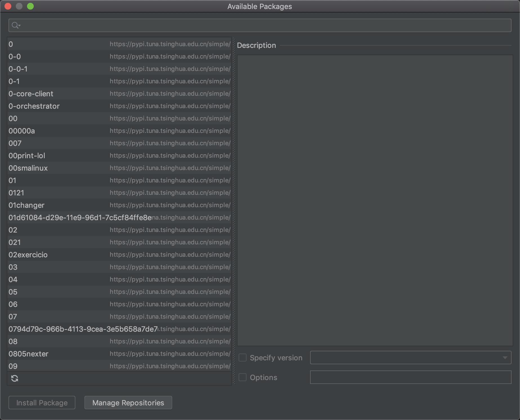This screenshot has width=520, height=420.
Task: Select package 03
Action: (119, 267)
